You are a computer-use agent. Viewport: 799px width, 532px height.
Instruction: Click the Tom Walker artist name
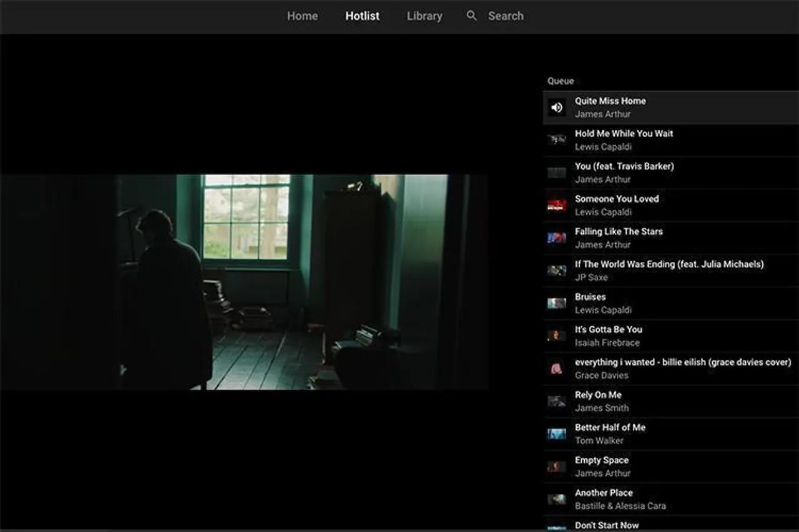pos(599,441)
